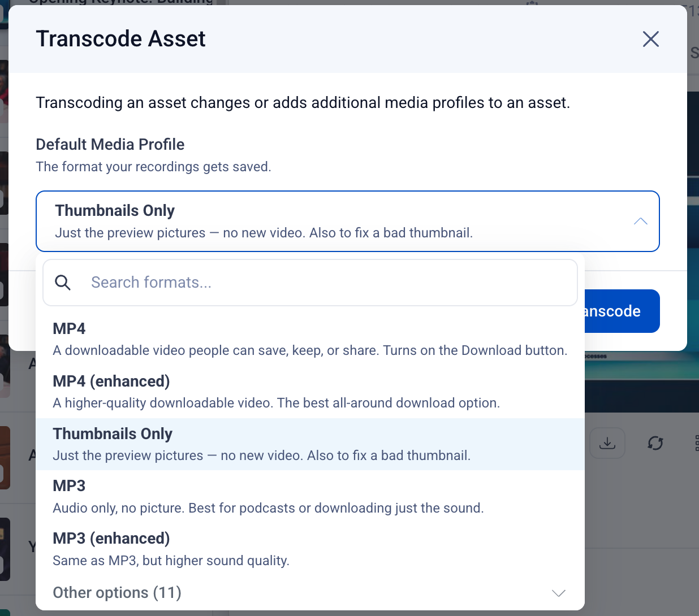Pick the highlighted Thumbnails Only option
Screen dimensions: 699x616
point(310,444)
